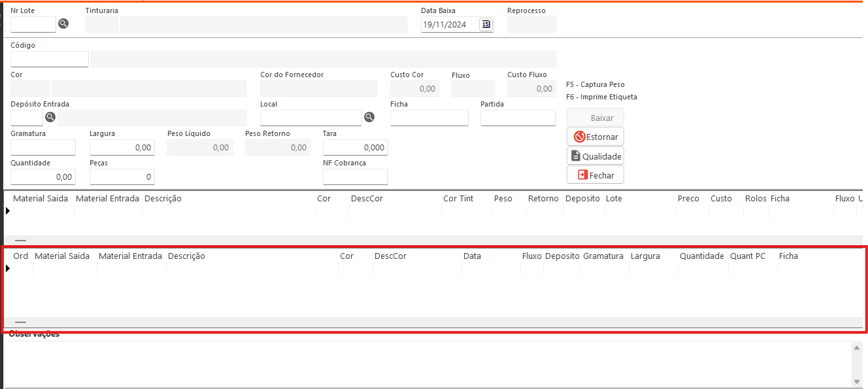
Task: Open the Data Baixa calendar picker
Action: (486, 24)
